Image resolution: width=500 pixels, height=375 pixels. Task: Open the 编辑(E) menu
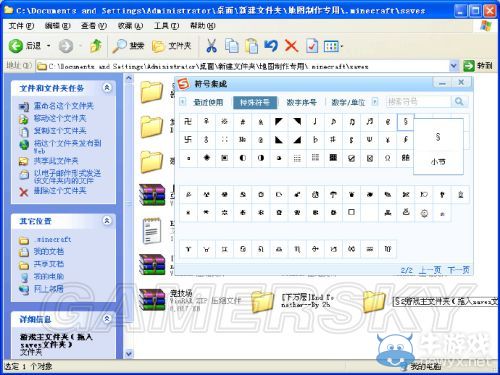click(57, 26)
